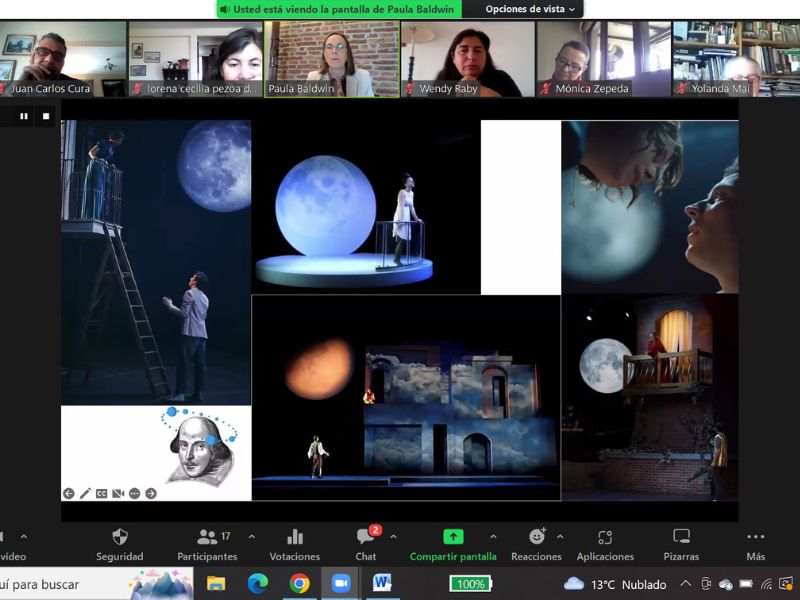800x600 pixels.
Task: Open Aplicaciones in Zoom toolbar
Action: tap(605, 544)
